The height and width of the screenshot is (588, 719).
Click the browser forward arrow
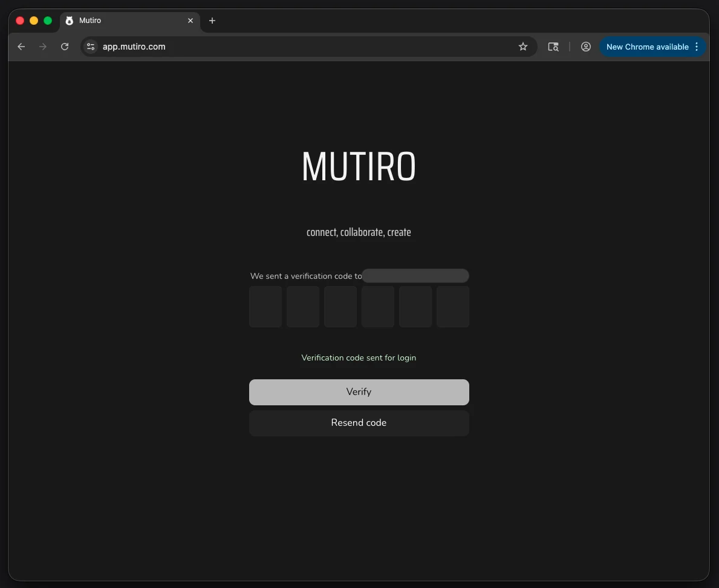tap(43, 47)
